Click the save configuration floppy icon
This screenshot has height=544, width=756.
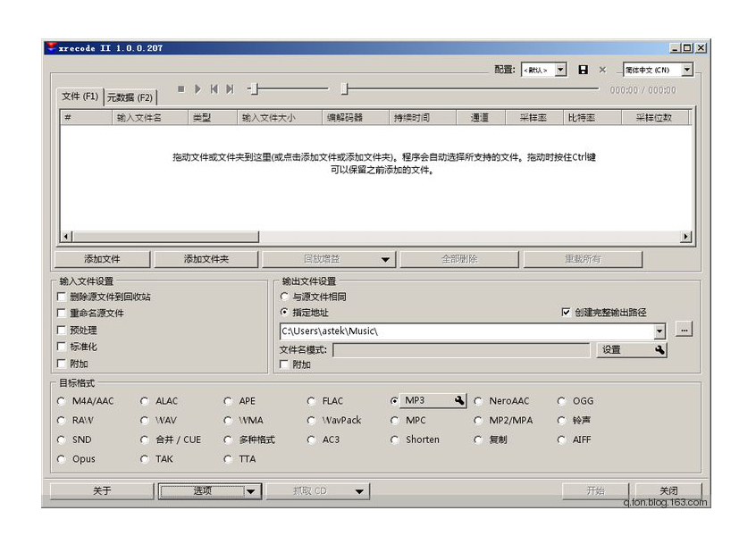click(x=584, y=69)
